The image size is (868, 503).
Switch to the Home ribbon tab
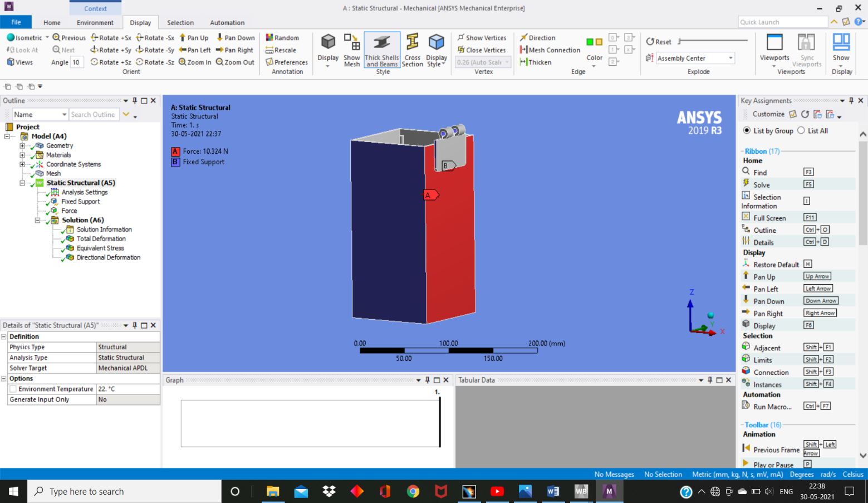pos(52,23)
